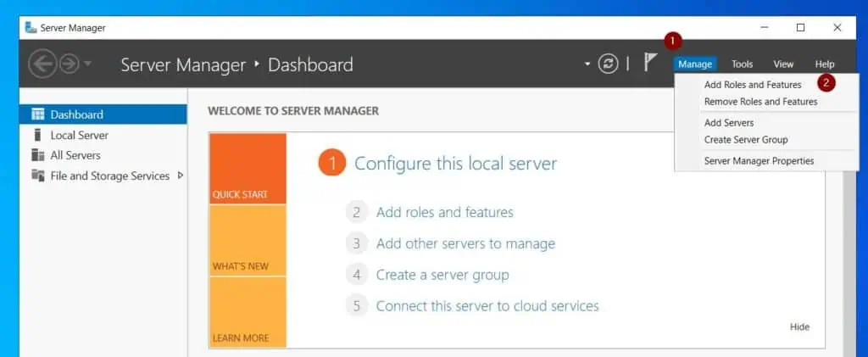The image size is (868, 357).
Task: Select the QUICK START tile
Action: point(248,169)
